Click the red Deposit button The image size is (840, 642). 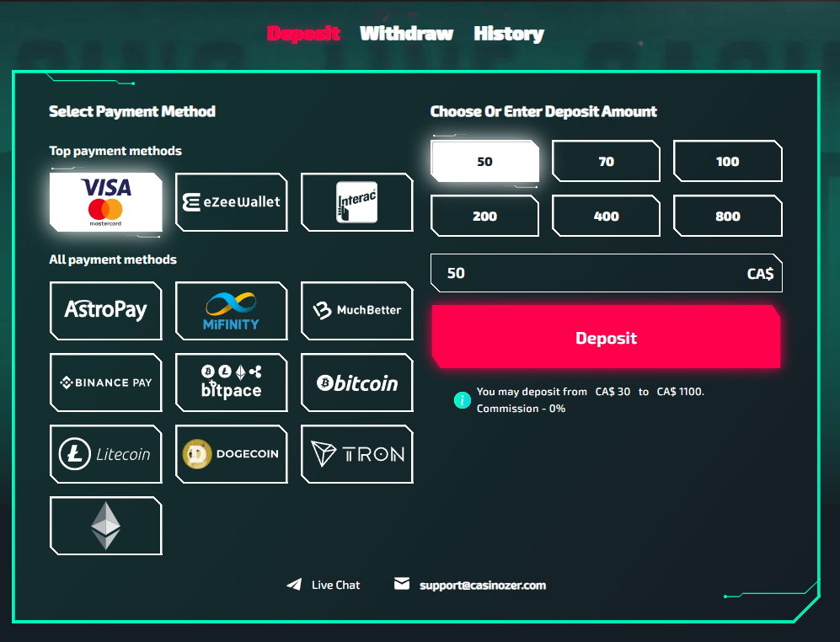[x=606, y=338]
